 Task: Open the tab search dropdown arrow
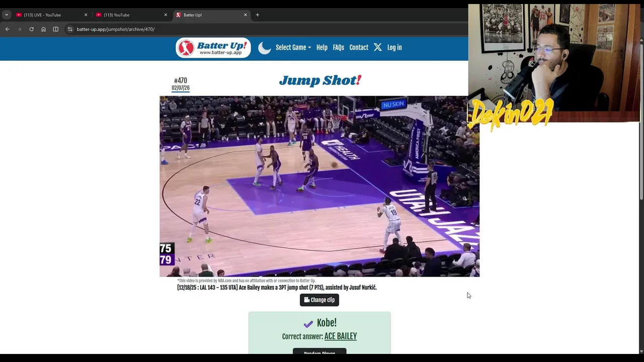point(7,15)
